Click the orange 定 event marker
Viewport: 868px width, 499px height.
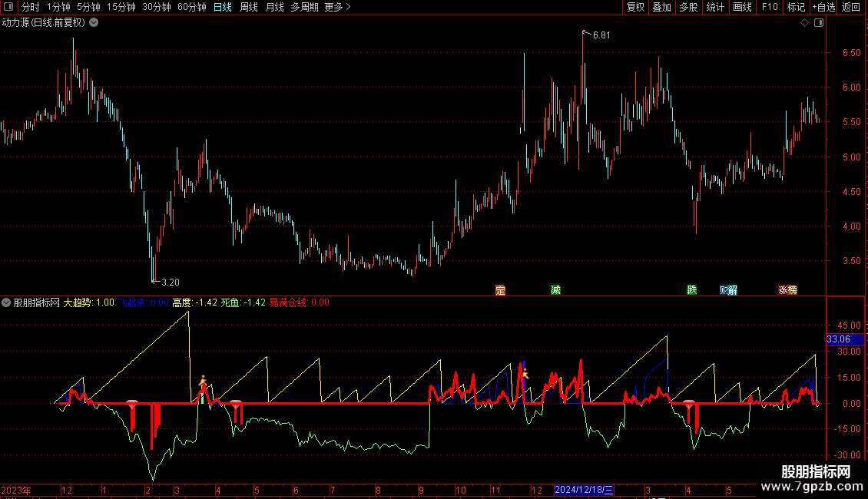tap(500, 290)
